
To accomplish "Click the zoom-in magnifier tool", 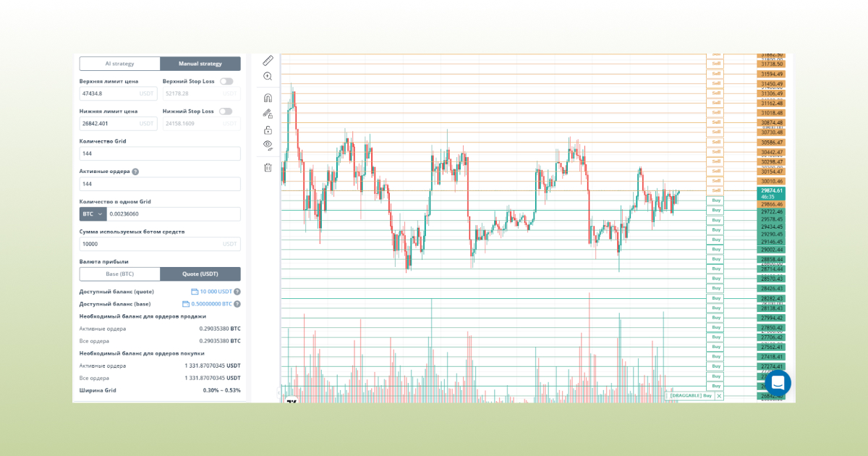I will pos(268,77).
